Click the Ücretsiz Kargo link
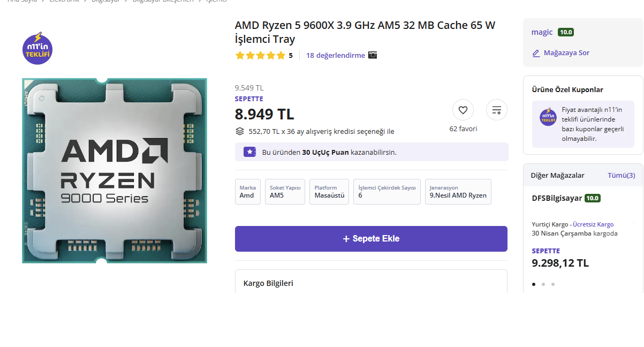The height and width of the screenshot is (347, 644). (x=593, y=224)
